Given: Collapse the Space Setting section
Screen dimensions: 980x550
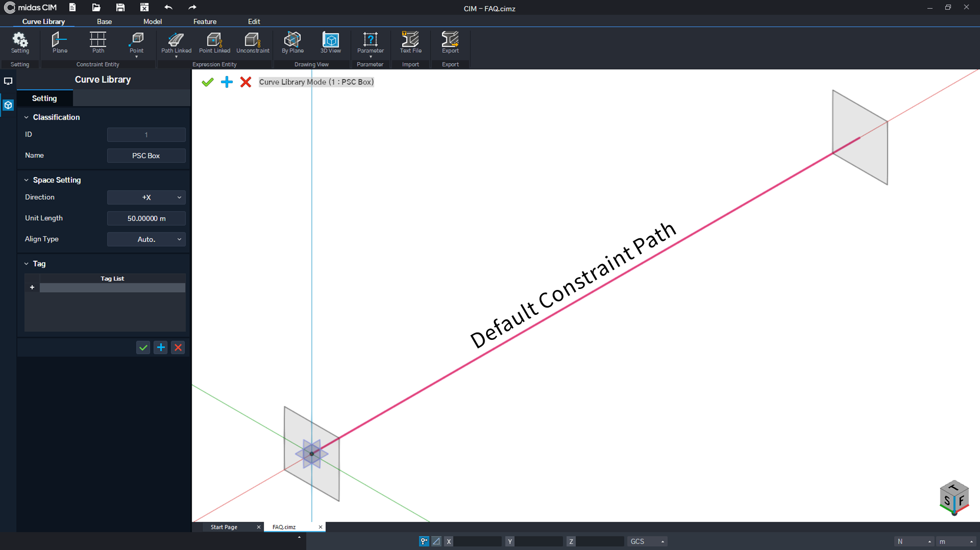Looking at the screenshot, I should point(26,180).
